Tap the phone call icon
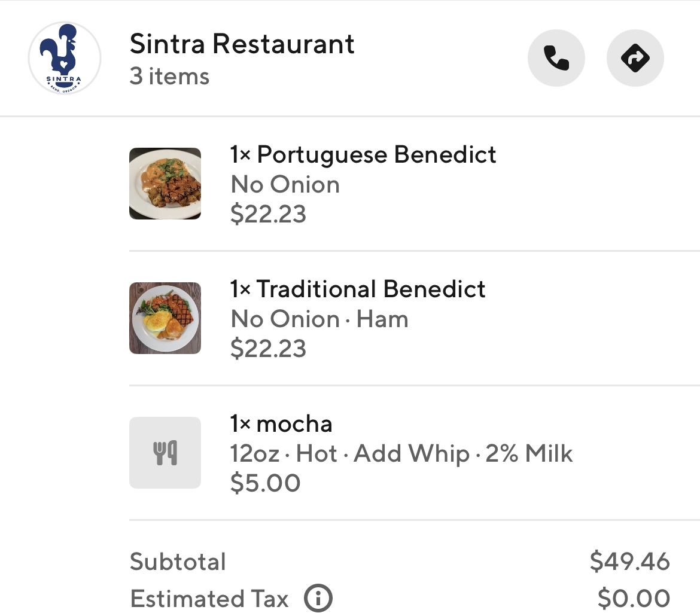 [x=556, y=59]
